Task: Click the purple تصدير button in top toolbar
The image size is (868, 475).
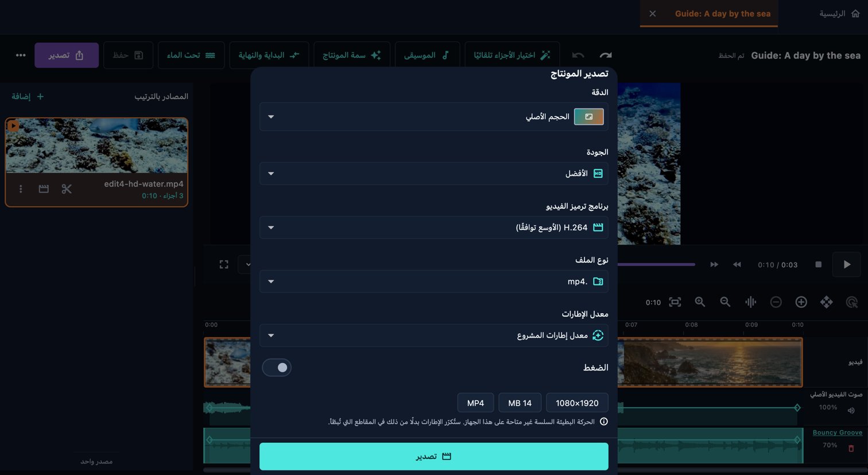Action: click(67, 55)
